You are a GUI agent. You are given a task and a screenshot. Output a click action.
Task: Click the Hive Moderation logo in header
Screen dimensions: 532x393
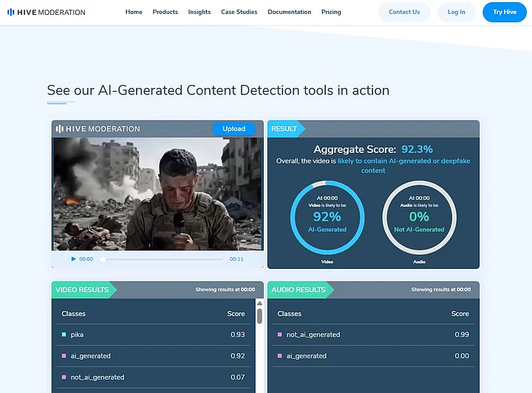tap(47, 13)
